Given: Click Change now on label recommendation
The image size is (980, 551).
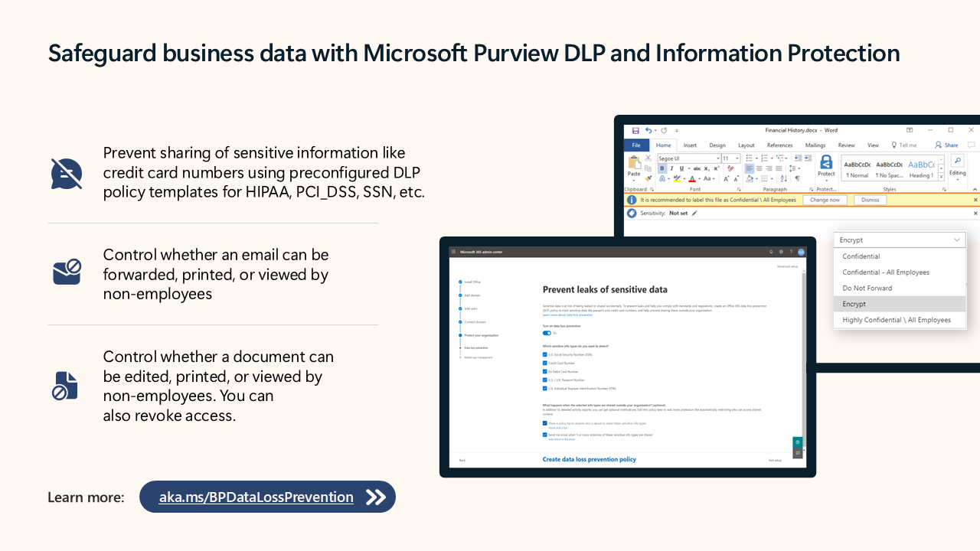Looking at the screenshot, I should pyautogui.click(x=825, y=200).
